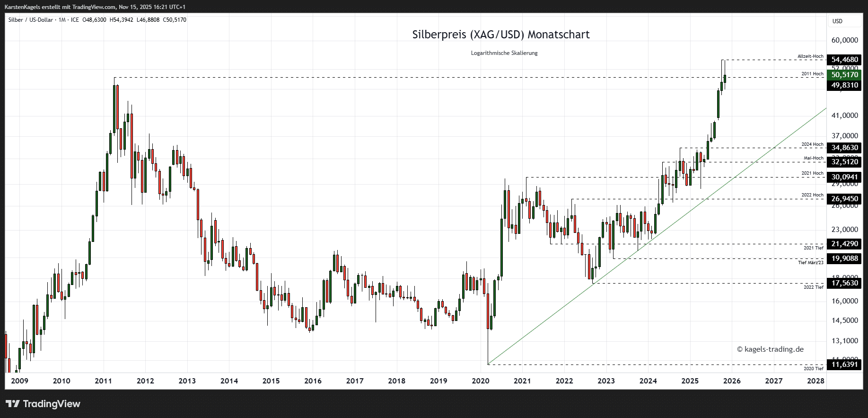868x418 pixels.
Task: Select the all-time high price label 54,4680
Action: pos(844,60)
